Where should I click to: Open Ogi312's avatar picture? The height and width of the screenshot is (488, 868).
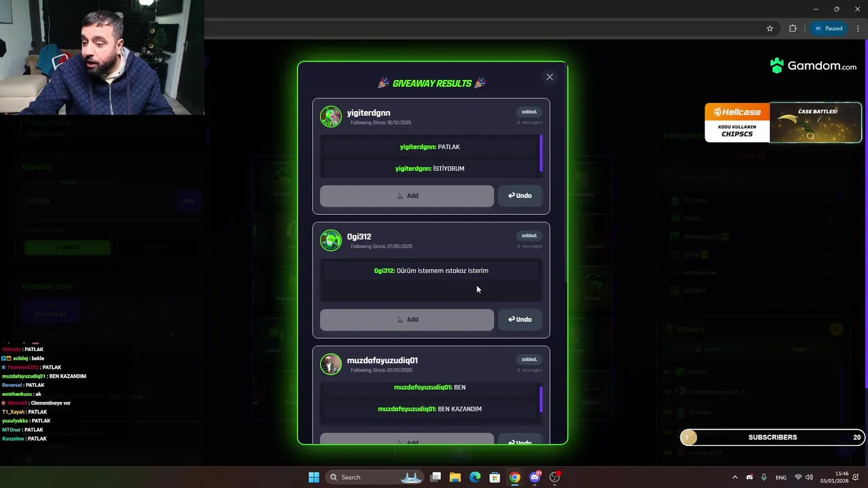(331, 241)
